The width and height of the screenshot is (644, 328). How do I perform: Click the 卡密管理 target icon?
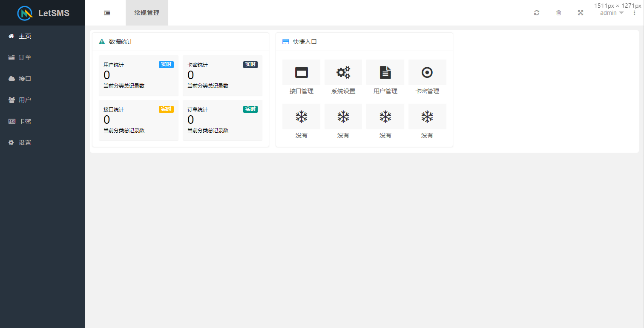pos(427,72)
